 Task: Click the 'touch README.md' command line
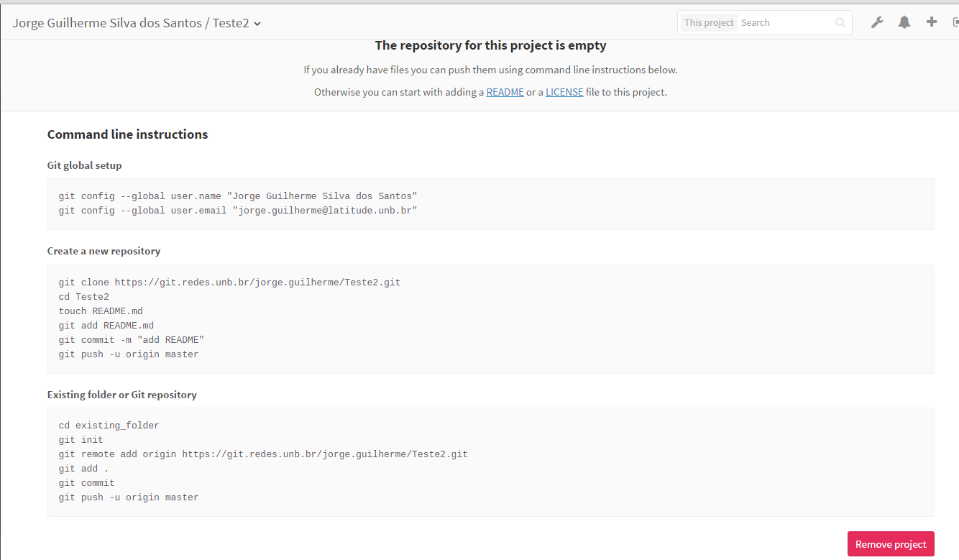[x=101, y=311]
